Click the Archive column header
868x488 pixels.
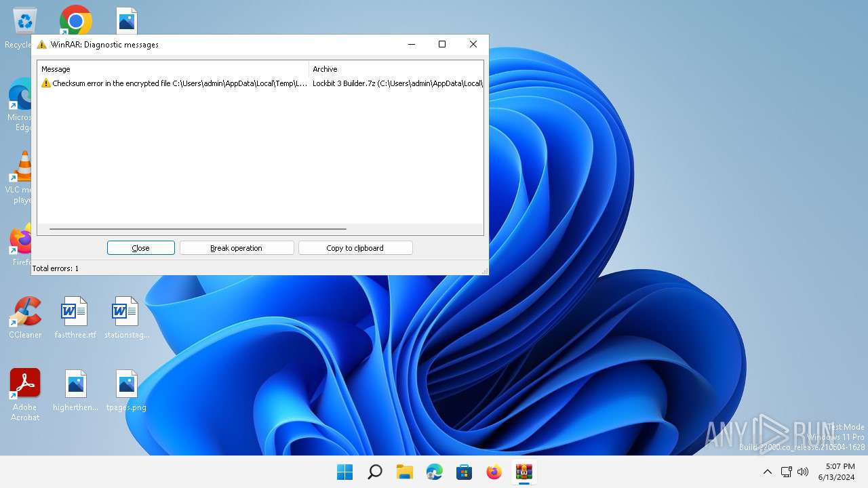[396, 69]
